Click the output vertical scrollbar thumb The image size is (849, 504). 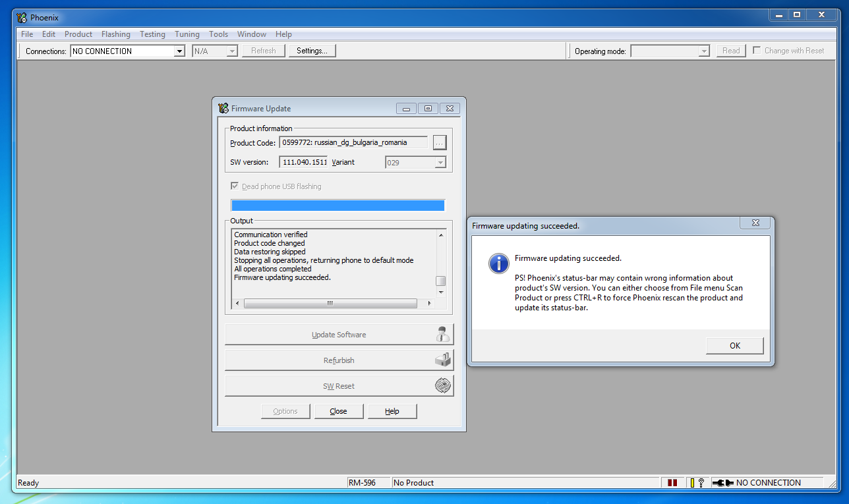[x=441, y=281]
